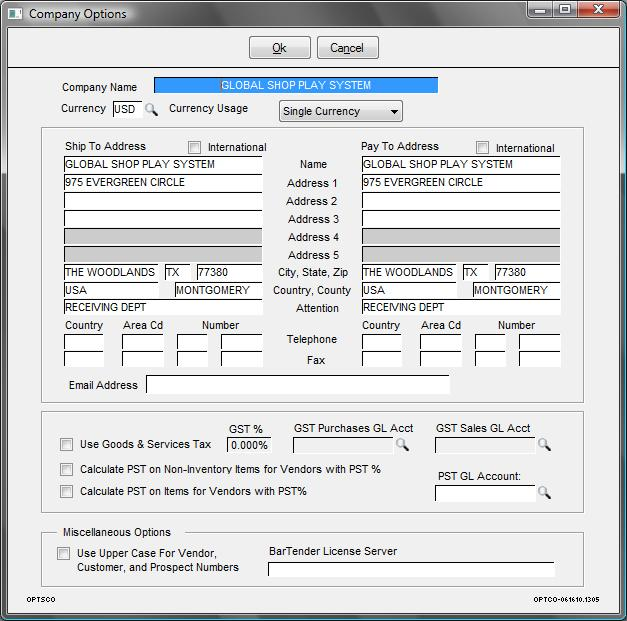Screen dimensions: 627x621
Task: Click the PST GL Account field
Action: coord(485,493)
